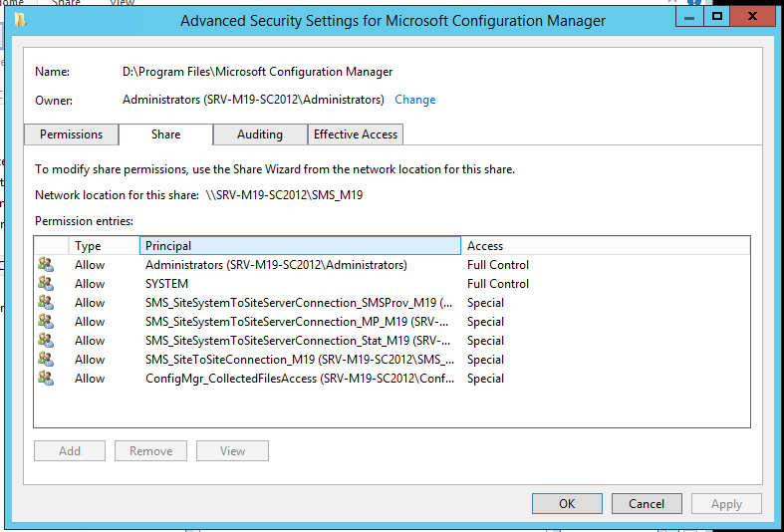This screenshot has width=784, height=532.
Task: Sort by the Type column header
Action: [104, 246]
